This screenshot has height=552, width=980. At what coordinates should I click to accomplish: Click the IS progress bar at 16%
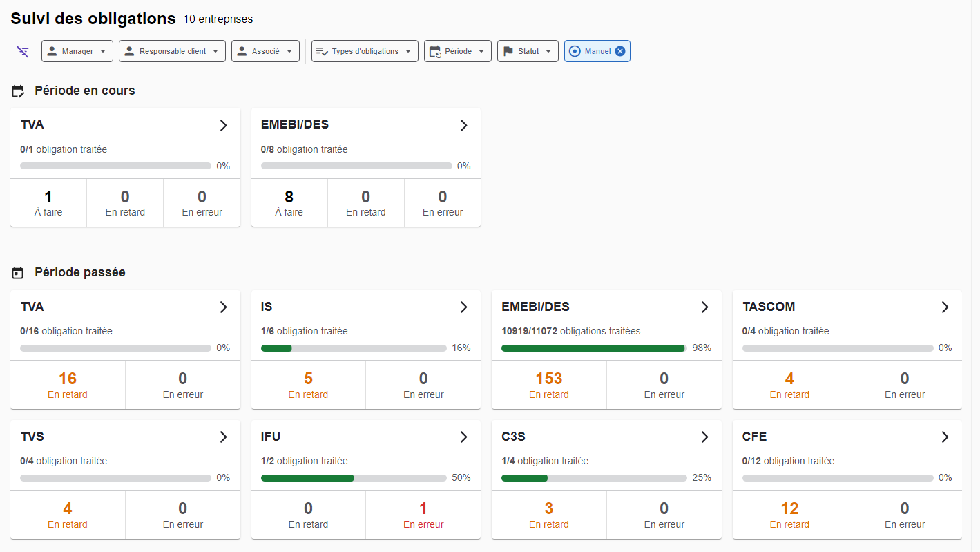354,348
